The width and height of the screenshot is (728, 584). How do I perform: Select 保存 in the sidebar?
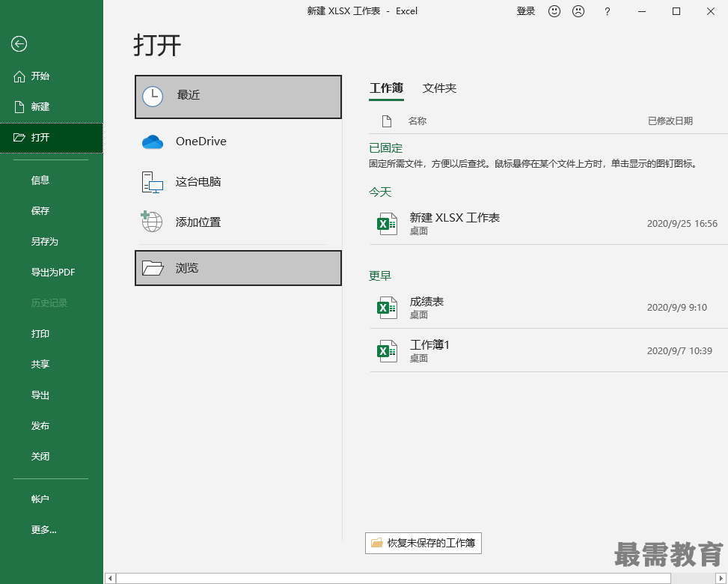40,211
